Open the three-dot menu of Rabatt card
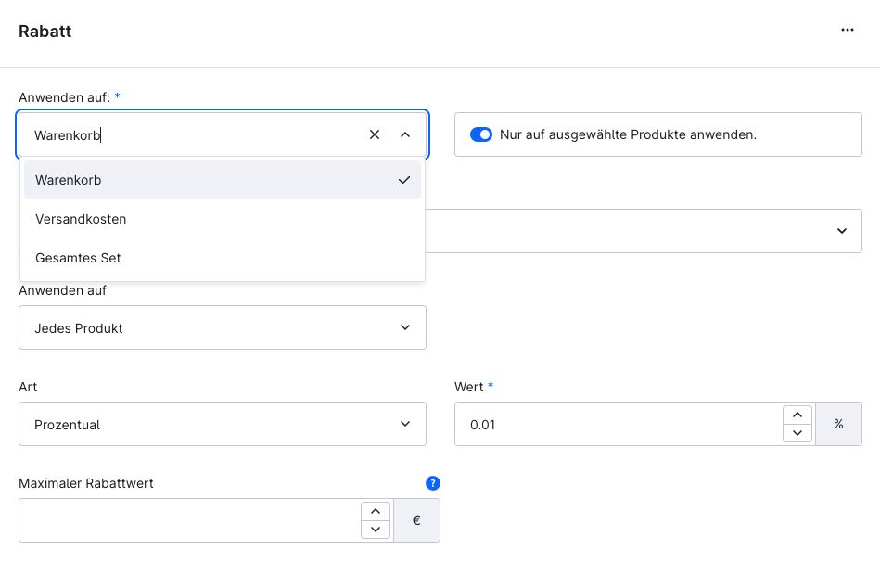This screenshot has height=588, width=880. tap(847, 31)
